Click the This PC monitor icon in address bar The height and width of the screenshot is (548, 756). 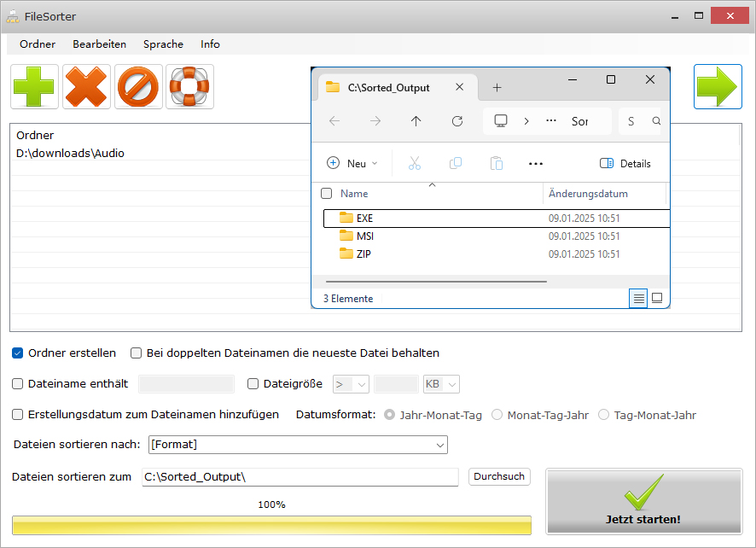coord(501,120)
